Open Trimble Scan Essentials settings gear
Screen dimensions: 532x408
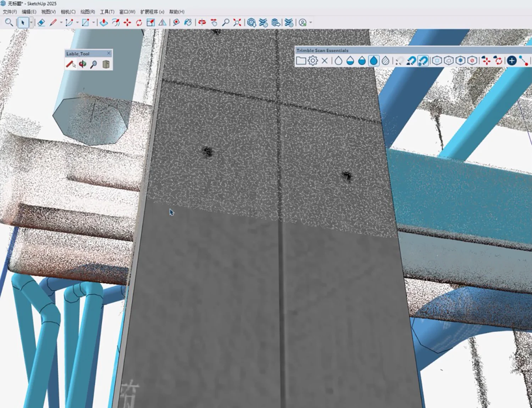coord(312,61)
